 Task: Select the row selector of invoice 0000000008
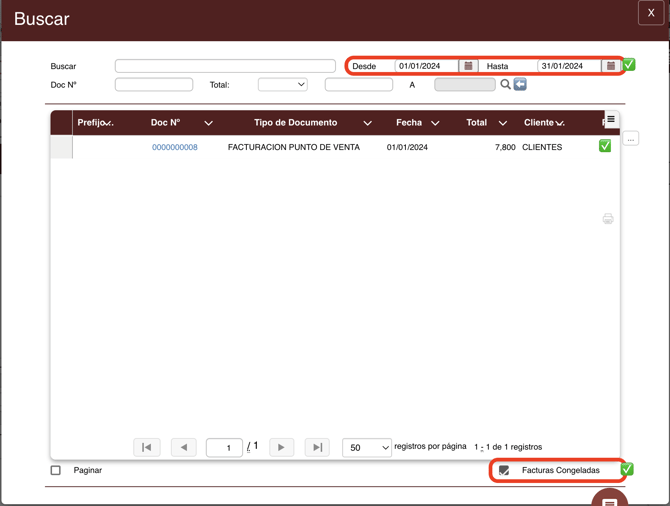pyautogui.click(x=62, y=147)
